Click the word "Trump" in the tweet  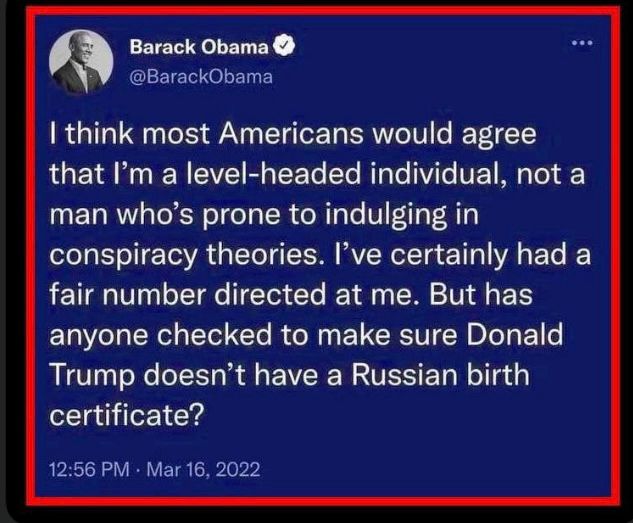coord(92,377)
